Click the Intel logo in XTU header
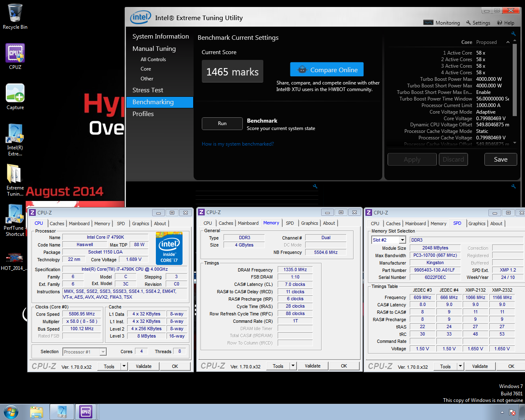525x420 pixels. tap(140, 17)
